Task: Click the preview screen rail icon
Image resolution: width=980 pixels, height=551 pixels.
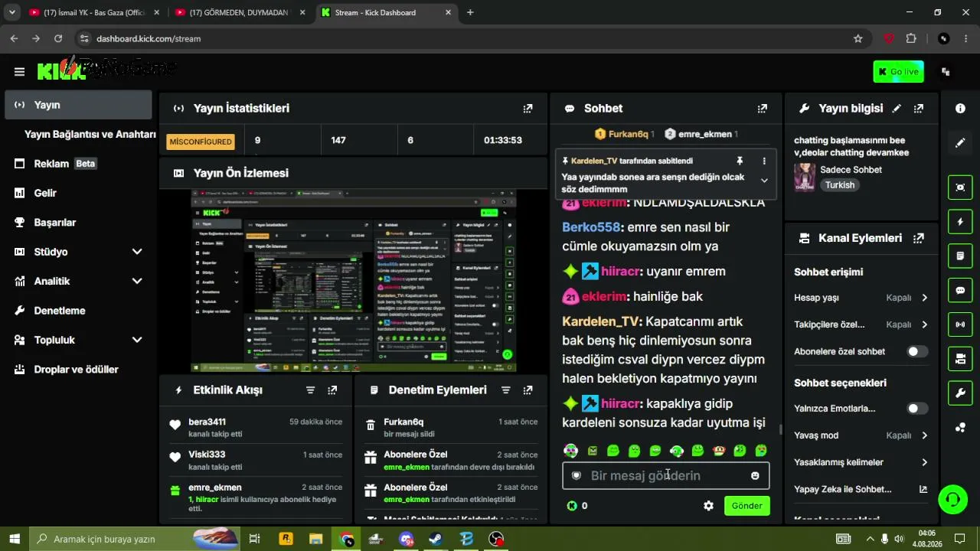Action: click(x=960, y=187)
